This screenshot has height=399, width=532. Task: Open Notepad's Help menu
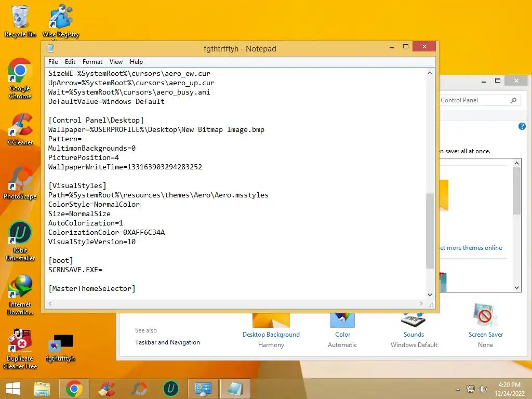click(x=136, y=62)
